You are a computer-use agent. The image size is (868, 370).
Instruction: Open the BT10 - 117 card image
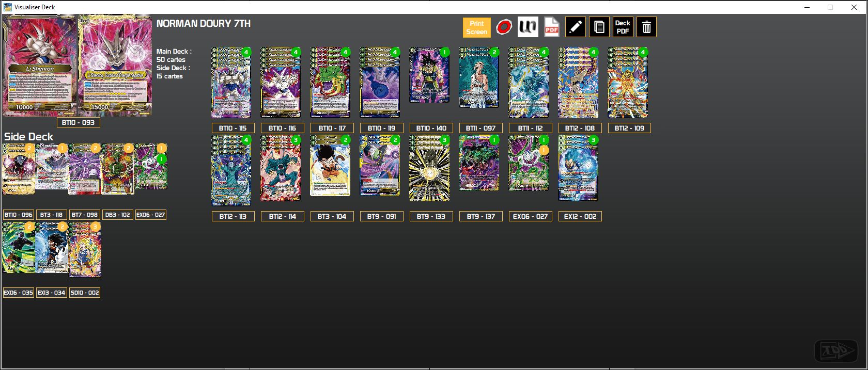pyautogui.click(x=330, y=83)
